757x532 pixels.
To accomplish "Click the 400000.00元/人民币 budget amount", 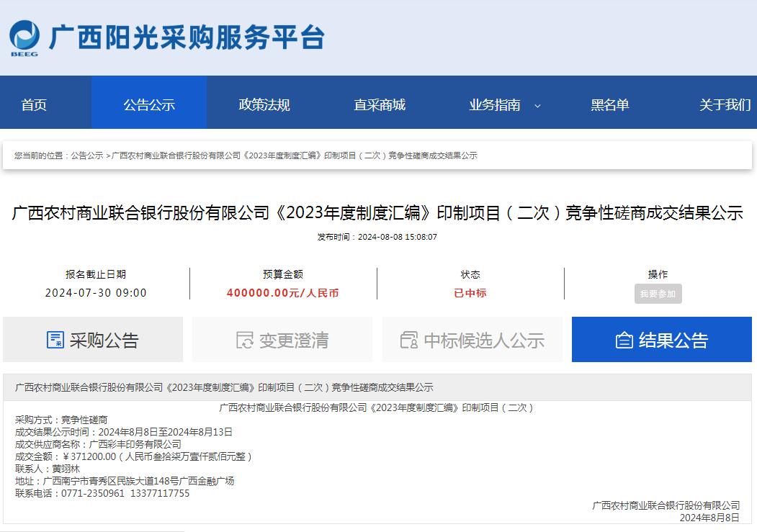I will [282, 293].
